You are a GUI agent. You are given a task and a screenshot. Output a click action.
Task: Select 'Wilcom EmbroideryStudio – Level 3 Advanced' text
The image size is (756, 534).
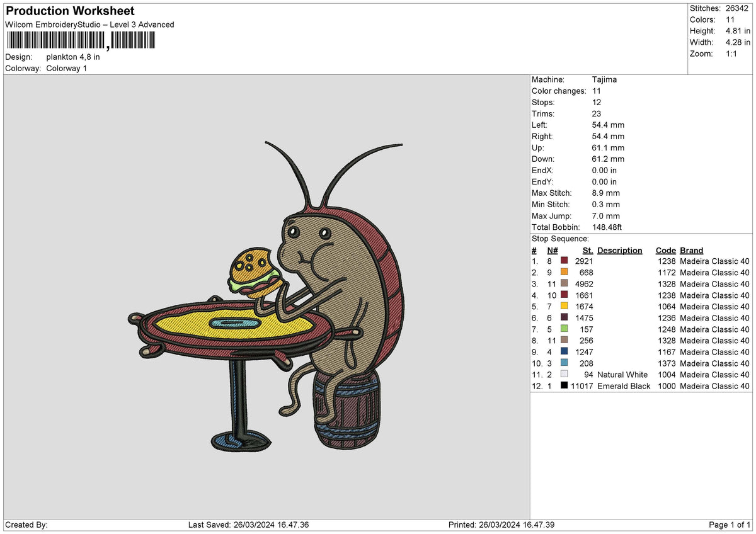point(89,25)
